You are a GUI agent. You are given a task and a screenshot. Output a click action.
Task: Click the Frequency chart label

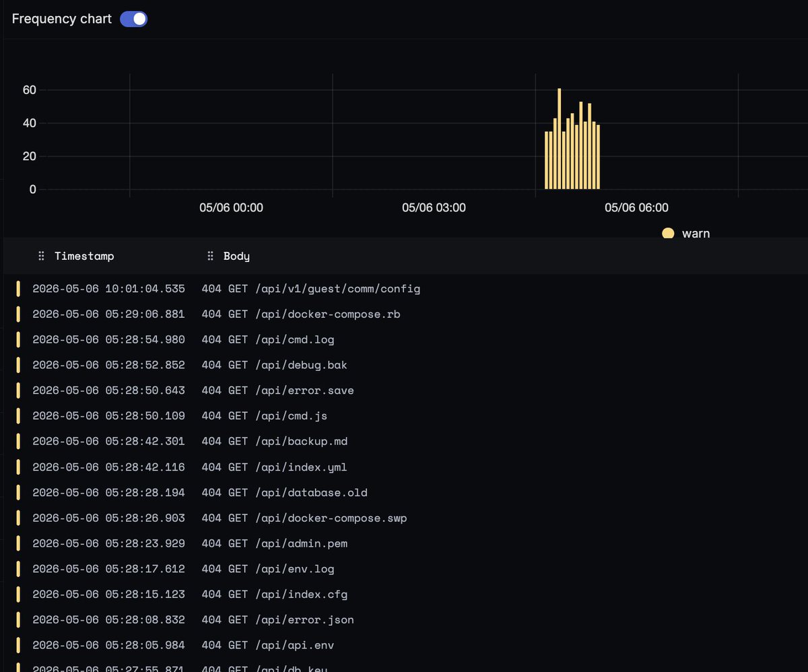62,19
